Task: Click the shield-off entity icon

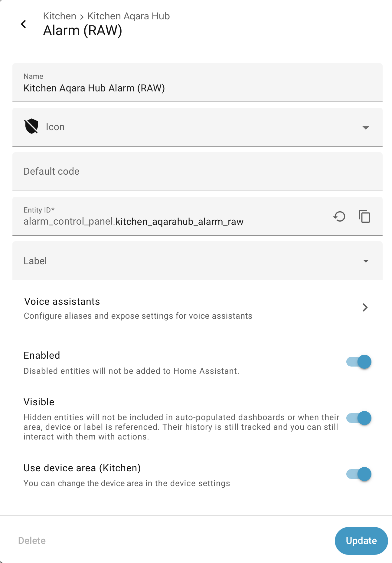Action: [31, 127]
